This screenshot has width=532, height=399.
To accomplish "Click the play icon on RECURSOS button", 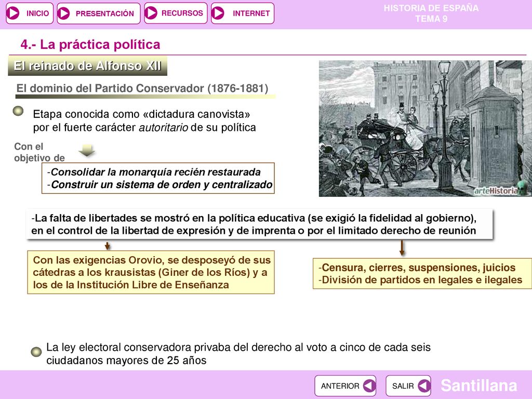I will coord(151,13).
